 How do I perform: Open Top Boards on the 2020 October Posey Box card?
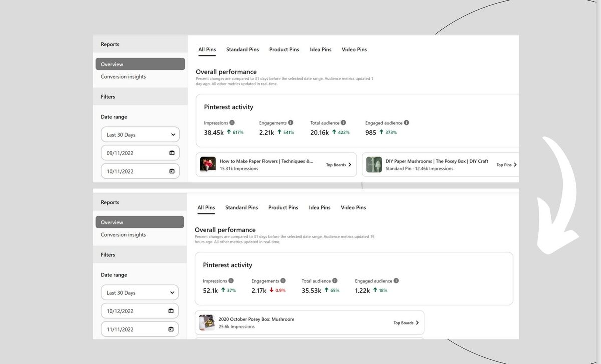(x=406, y=323)
